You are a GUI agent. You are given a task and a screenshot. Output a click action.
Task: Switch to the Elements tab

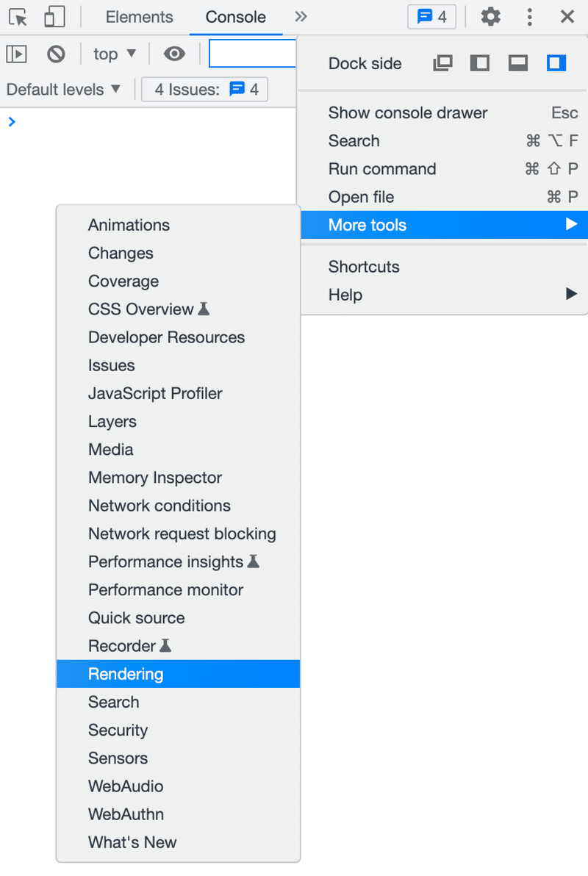139,17
